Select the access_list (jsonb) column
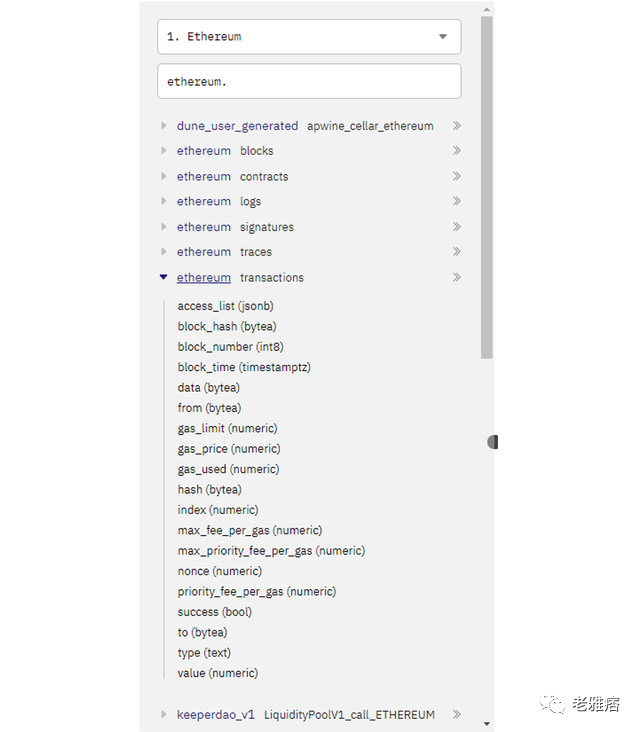This screenshot has width=640, height=732. pos(225,306)
